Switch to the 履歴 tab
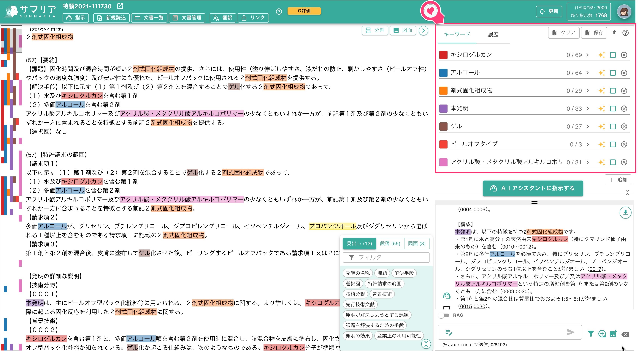The image size is (644, 351). pos(493,34)
